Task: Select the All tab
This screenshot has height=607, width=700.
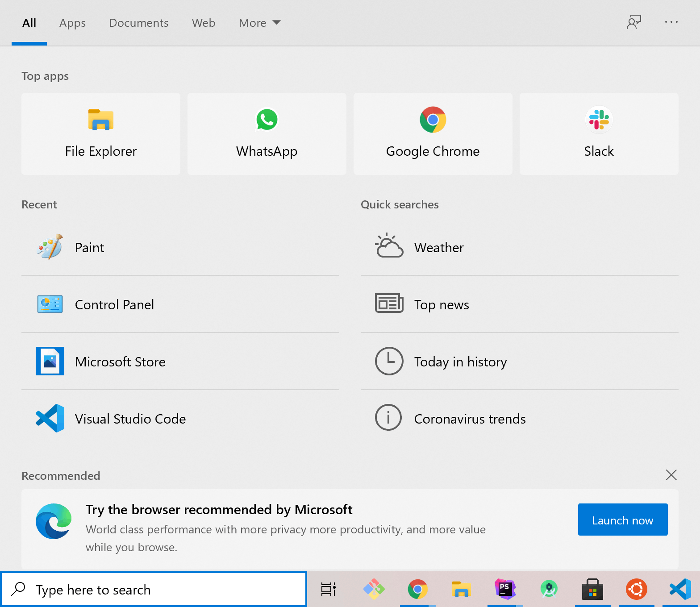Action: 29,23
